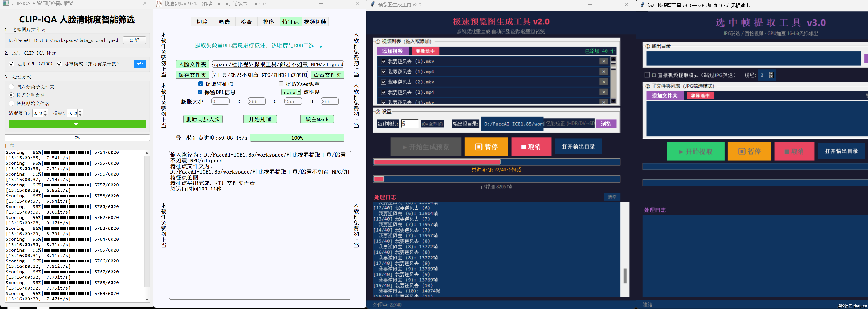Viewport: 868px width, 309px height.
Task: Toggle 提取Xseg遮罩 checkbox
Action: click(281, 84)
